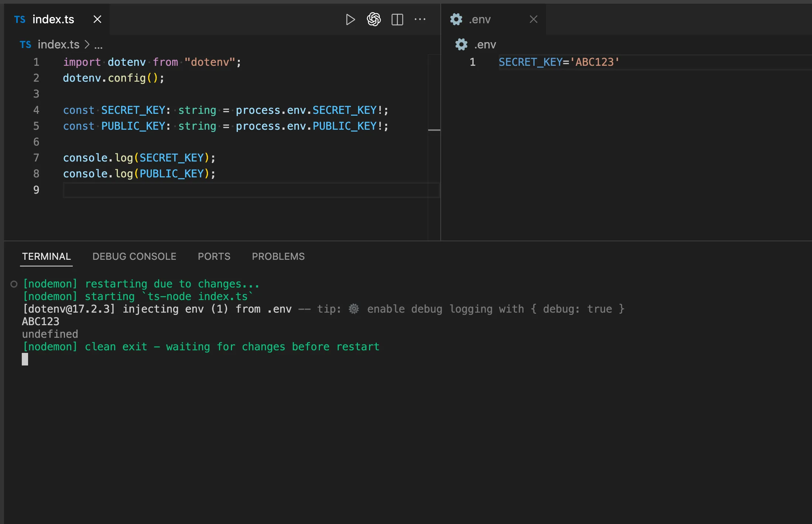Click the terminal command status circle icon

click(14, 284)
